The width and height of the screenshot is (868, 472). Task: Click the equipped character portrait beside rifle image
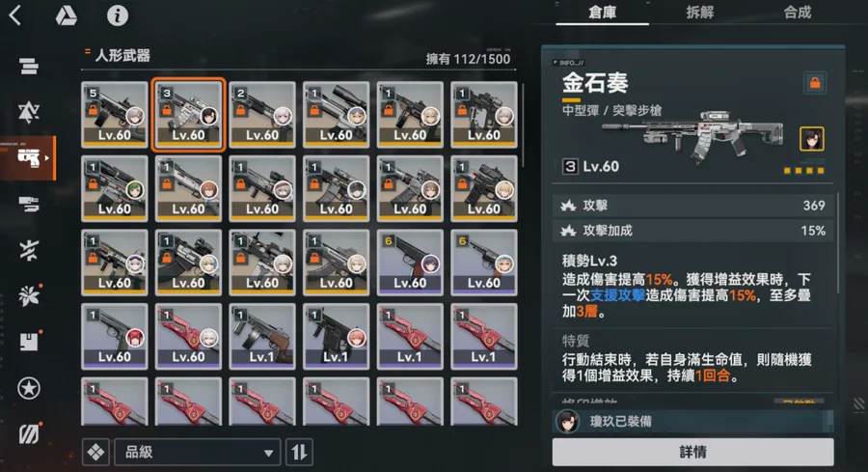811,138
